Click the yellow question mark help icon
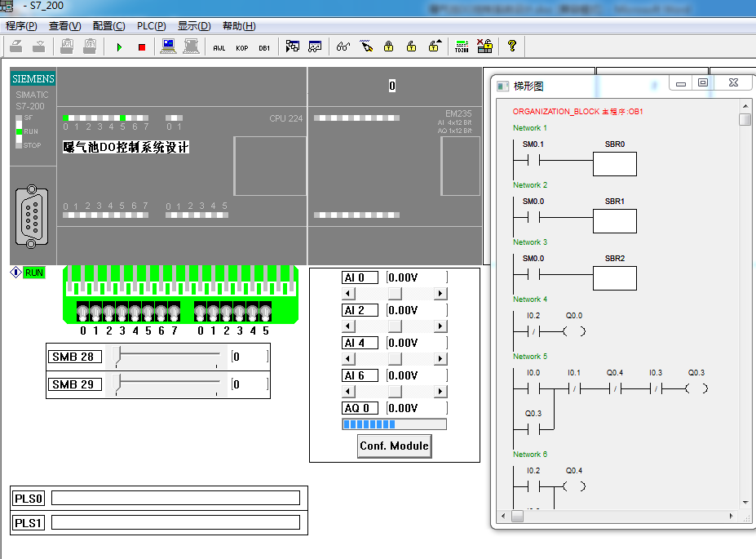This screenshot has width=756, height=559. click(x=511, y=47)
